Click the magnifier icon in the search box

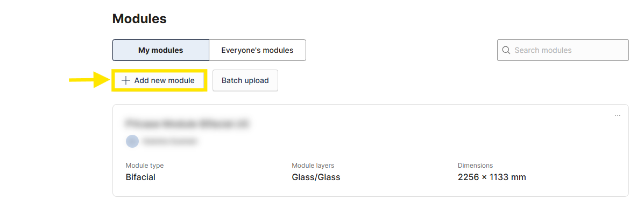[x=506, y=50]
